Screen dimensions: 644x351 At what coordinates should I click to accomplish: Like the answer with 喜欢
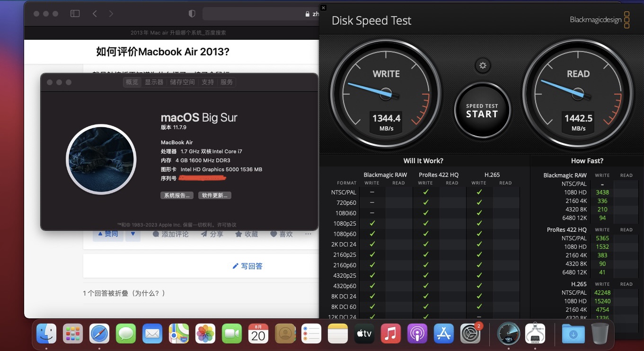click(281, 234)
